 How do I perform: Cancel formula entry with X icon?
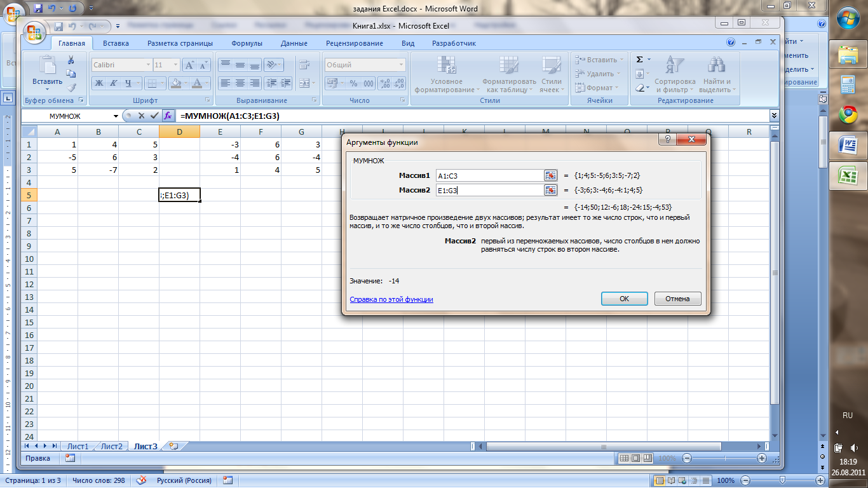click(x=141, y=116)
